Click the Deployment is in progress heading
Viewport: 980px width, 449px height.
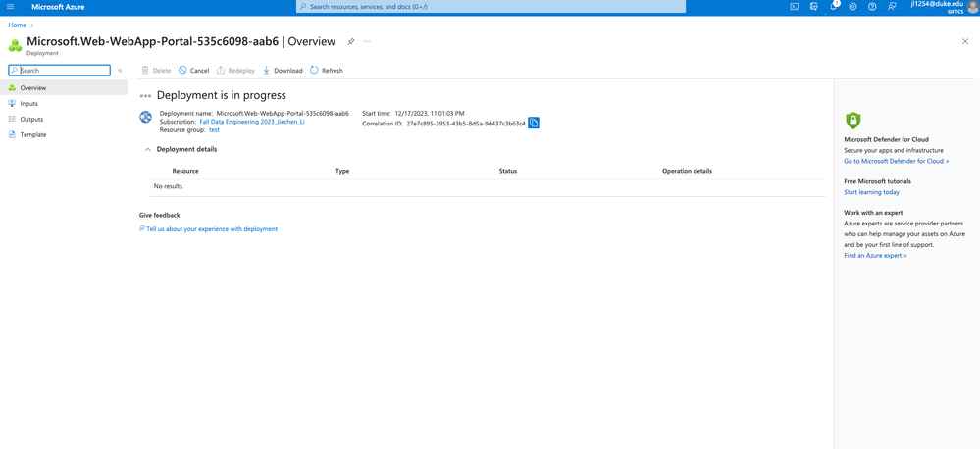[x=222, y=95]
